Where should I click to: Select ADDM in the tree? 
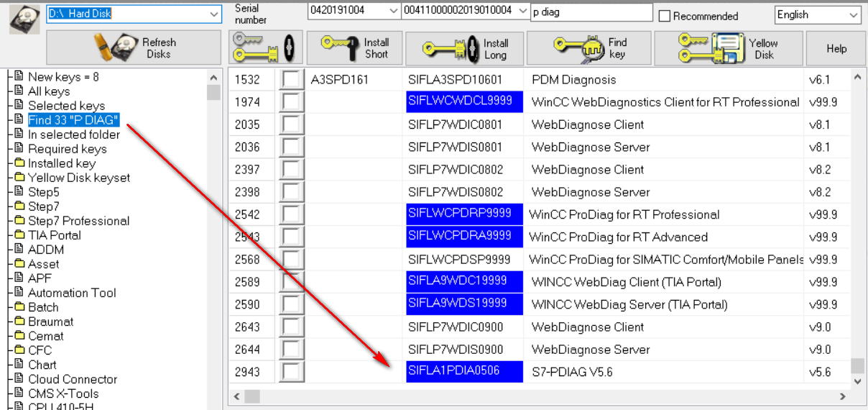click(46, 250)
